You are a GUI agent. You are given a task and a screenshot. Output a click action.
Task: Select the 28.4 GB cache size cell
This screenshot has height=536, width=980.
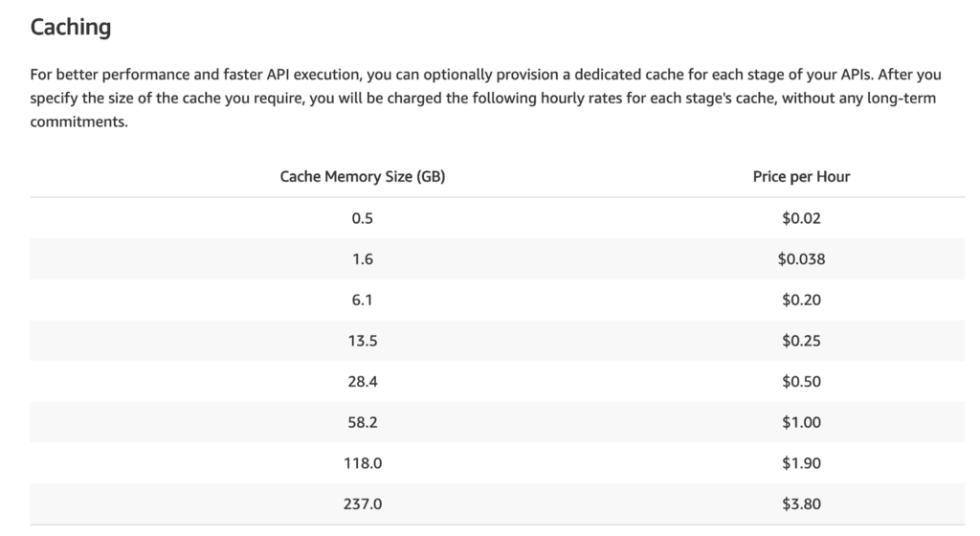pyautogui.click(x=362, y=381)
